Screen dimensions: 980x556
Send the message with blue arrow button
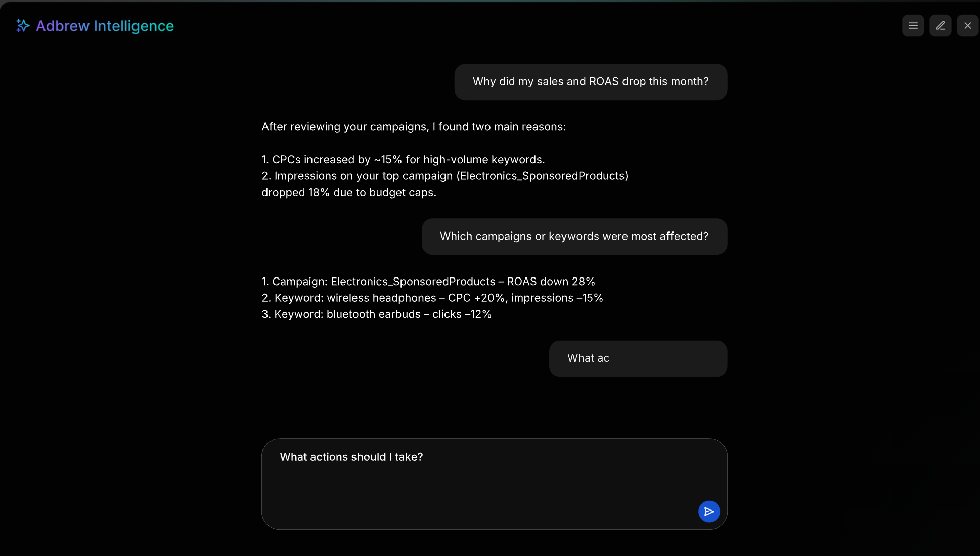click(709, 512)
